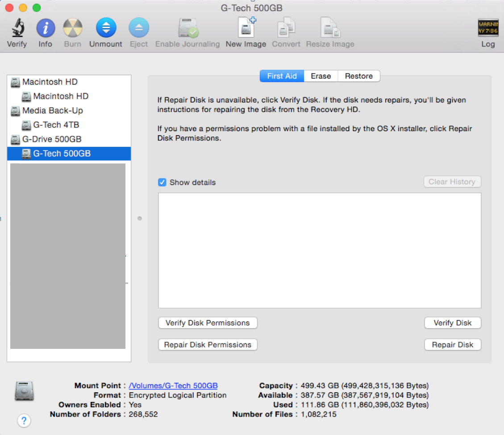This screenshot has height=435, width=504.
Task: Select the G-Drive 500GB disk
Action: [69, 139]
